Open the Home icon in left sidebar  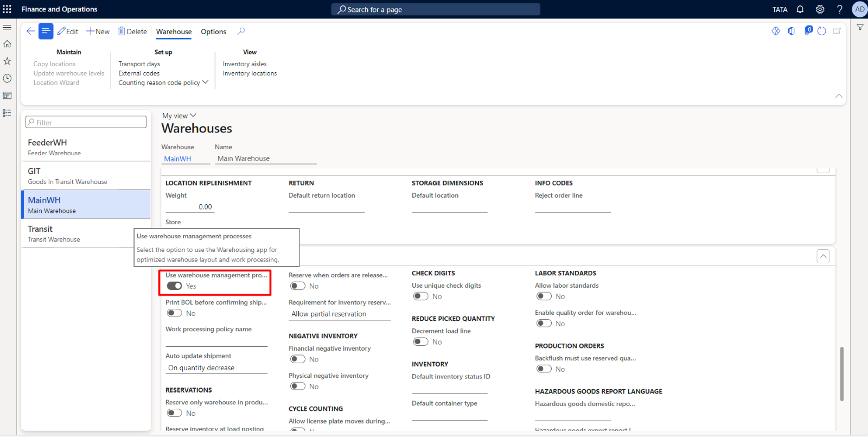[x=7, y=44]
